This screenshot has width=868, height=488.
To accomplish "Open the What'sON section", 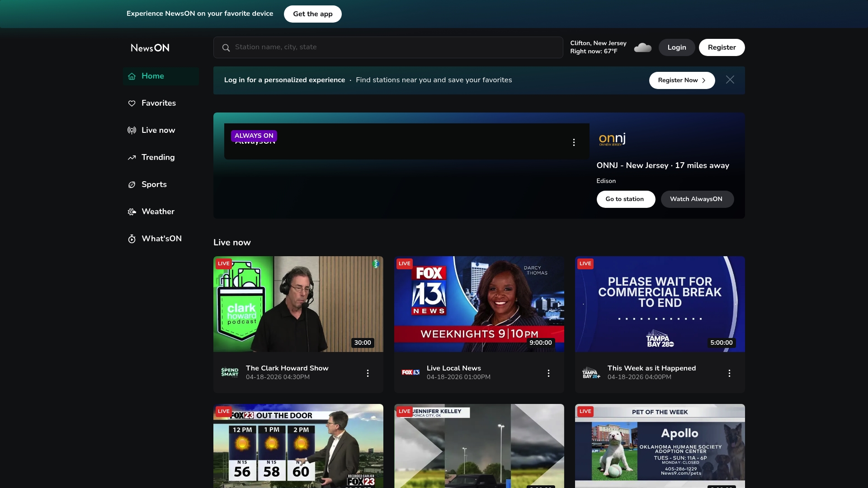I will point(160,239).
